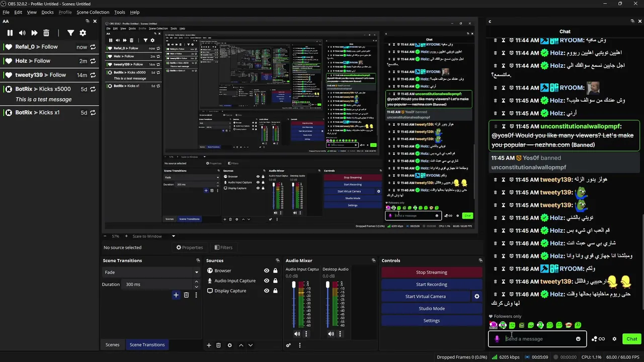This screenshot has height=362, width=644.
Task: Toggle lock on Display Capture source
Action: (275, 291)
